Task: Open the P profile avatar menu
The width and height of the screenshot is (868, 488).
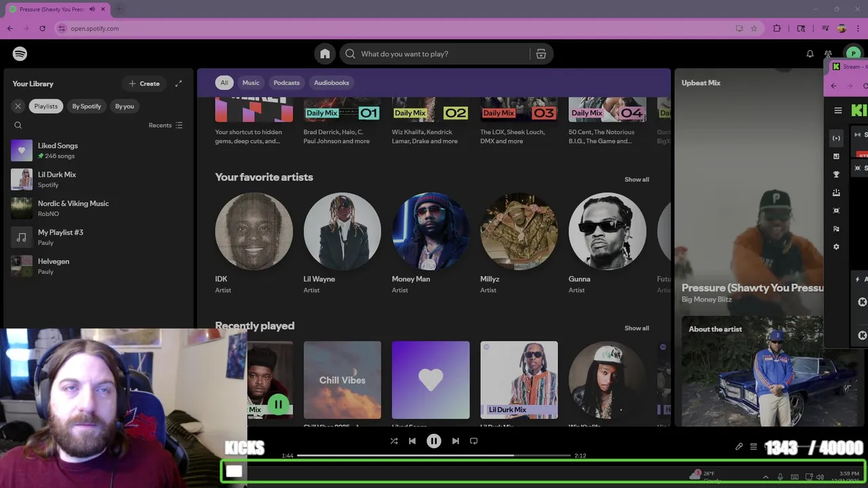Action: (852, 54)
